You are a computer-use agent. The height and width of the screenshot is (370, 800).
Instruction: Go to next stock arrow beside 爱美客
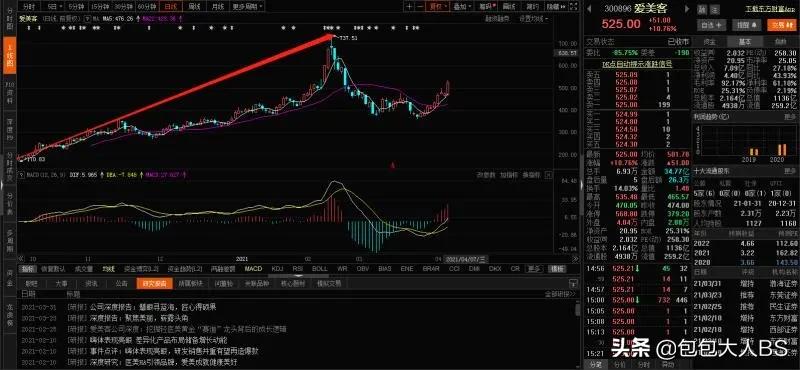pyautogui.click(x=687, y=9)
